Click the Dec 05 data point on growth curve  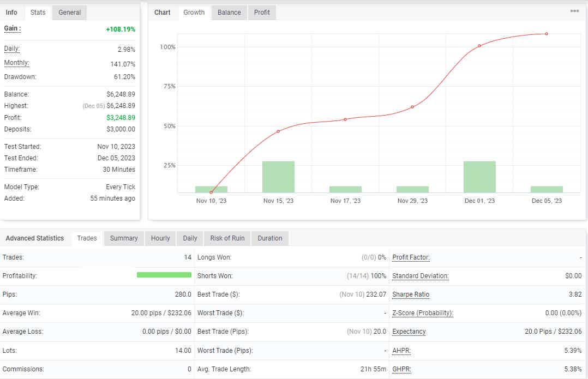(x=546, y=33)
